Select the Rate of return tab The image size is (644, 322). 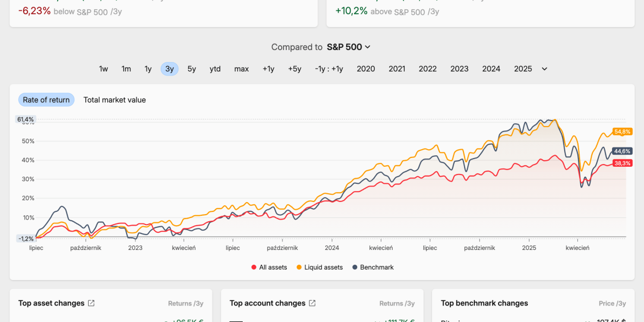[46, 100]
